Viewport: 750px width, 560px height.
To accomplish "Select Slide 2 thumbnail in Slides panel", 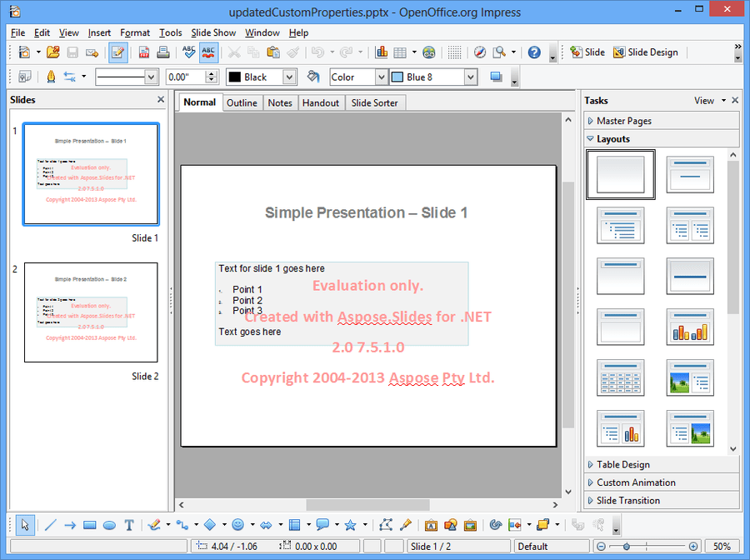I will (91, 312).
